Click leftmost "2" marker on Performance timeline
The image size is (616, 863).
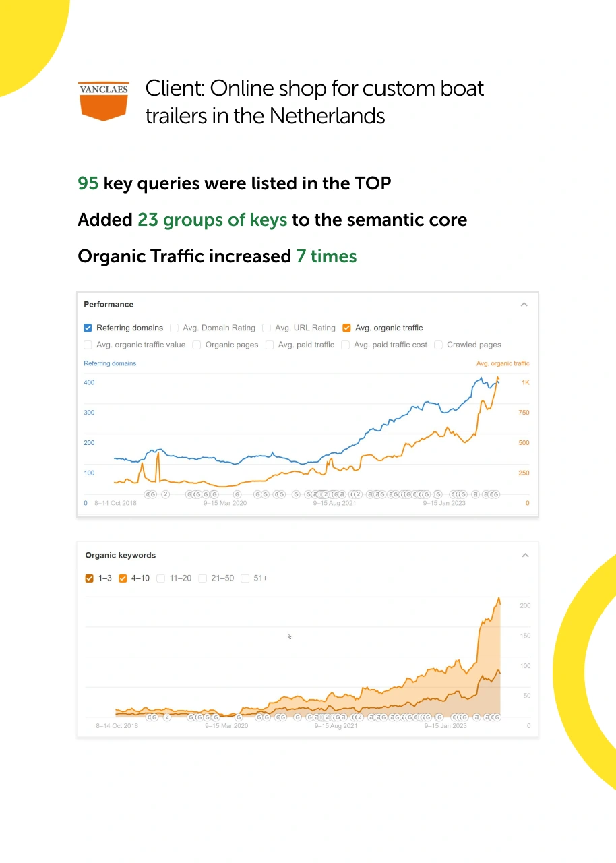(165, 494)
